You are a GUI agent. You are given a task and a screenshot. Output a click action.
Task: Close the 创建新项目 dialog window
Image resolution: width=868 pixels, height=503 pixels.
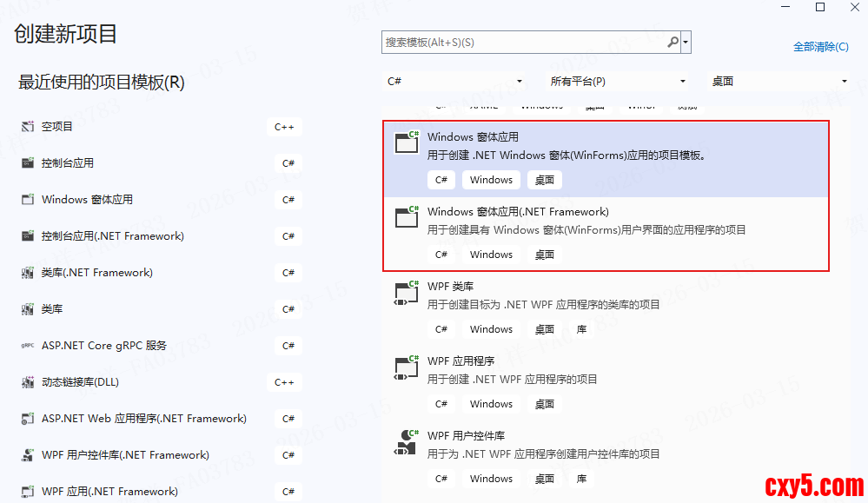(855, 7)
